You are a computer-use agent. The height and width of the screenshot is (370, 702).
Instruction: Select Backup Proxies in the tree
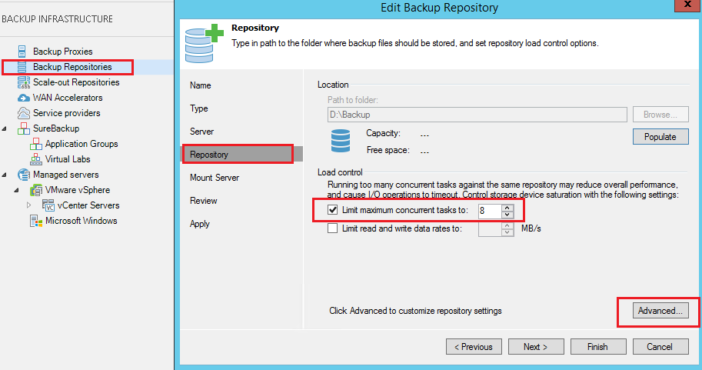pyautogui.click(x=63, y=52)
